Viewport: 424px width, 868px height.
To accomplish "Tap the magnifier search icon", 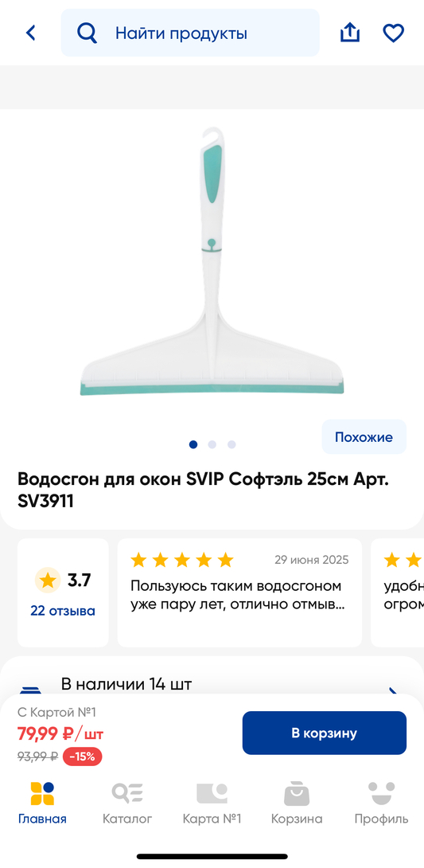I will point(87,33).
